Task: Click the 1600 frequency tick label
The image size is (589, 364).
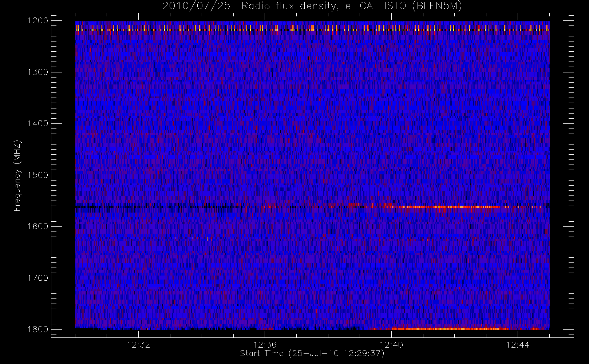Action: (38, 226)
